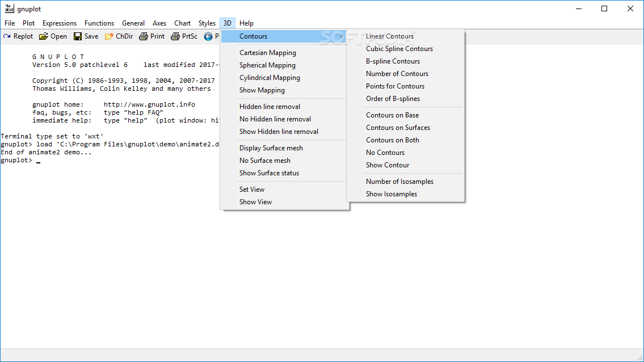Close the open 3D menu
The width and height of the screenshot is (644, 362).
pos(228,23)
